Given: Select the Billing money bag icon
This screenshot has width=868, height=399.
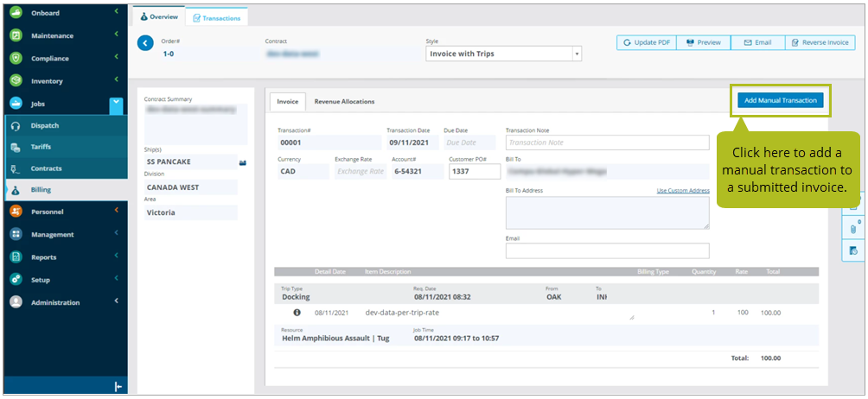Looking at the screenshot, I should (x=16, y=190).
